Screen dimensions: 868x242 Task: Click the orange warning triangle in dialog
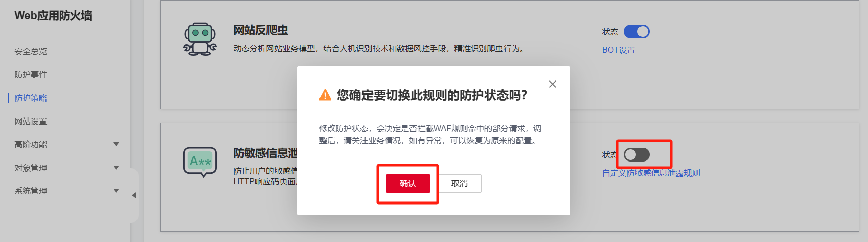[x=325, y=95]
